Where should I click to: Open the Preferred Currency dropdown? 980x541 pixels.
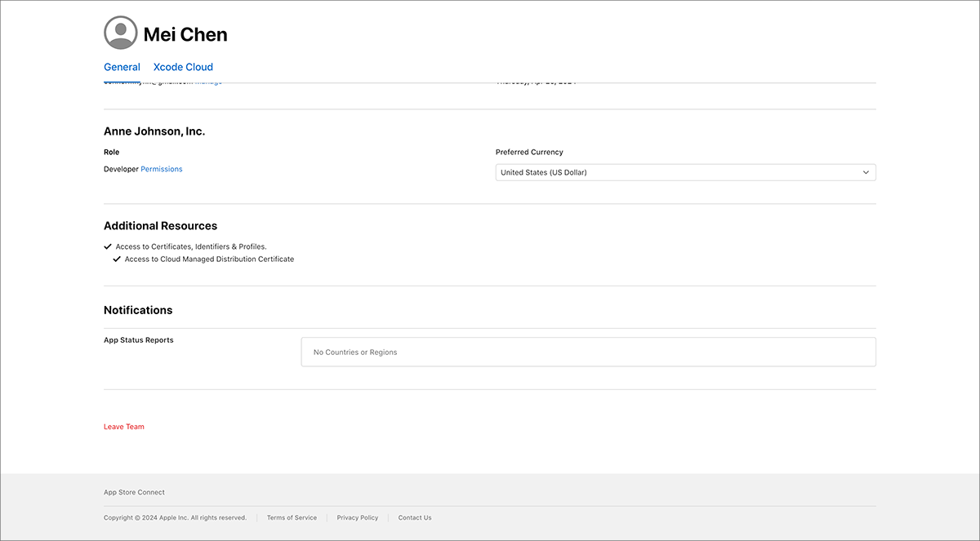point(684,172)
